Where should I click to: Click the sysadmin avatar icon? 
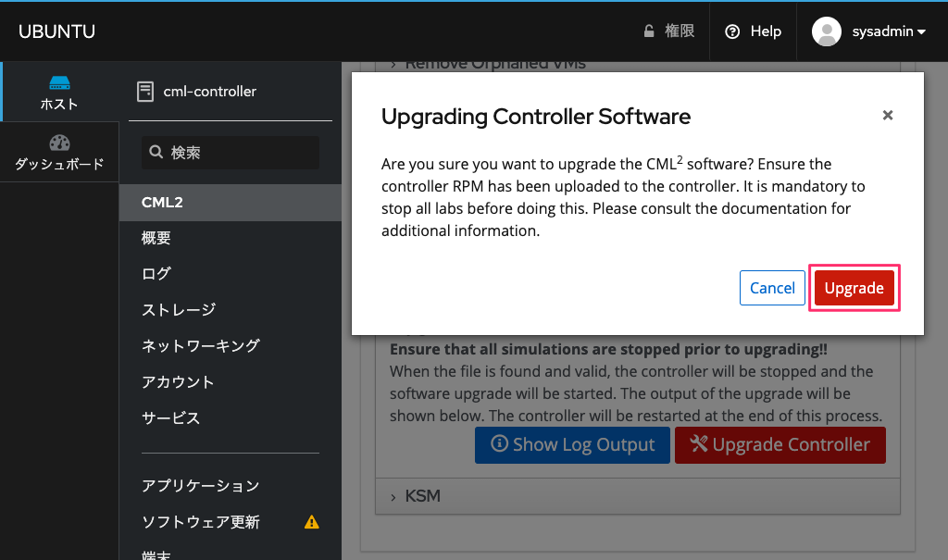coord(827,31)
